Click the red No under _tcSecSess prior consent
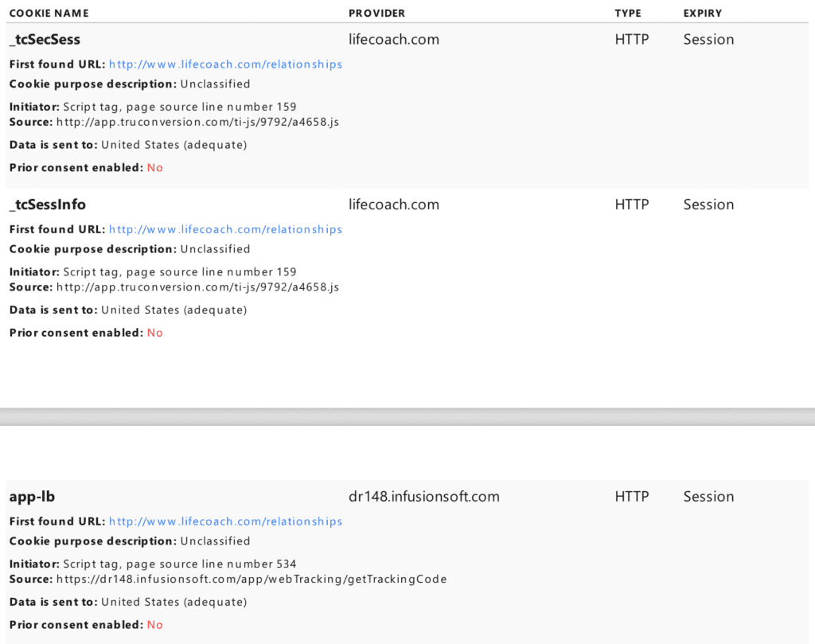 point(154,168)
